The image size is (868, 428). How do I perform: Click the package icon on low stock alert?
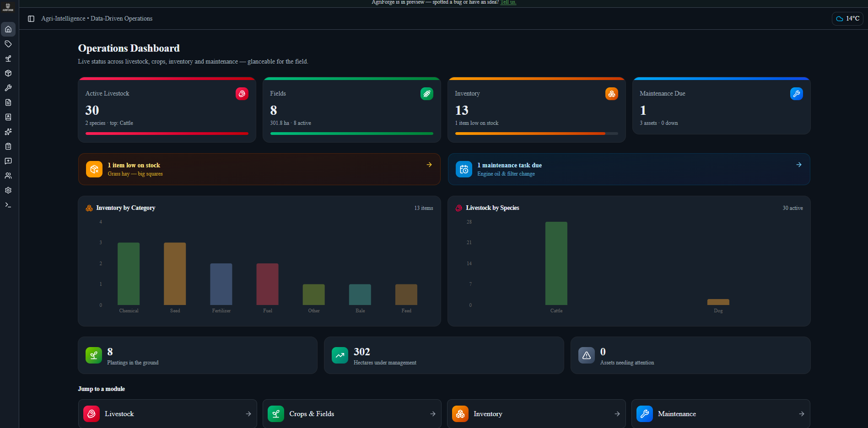(x=94, y=169)
